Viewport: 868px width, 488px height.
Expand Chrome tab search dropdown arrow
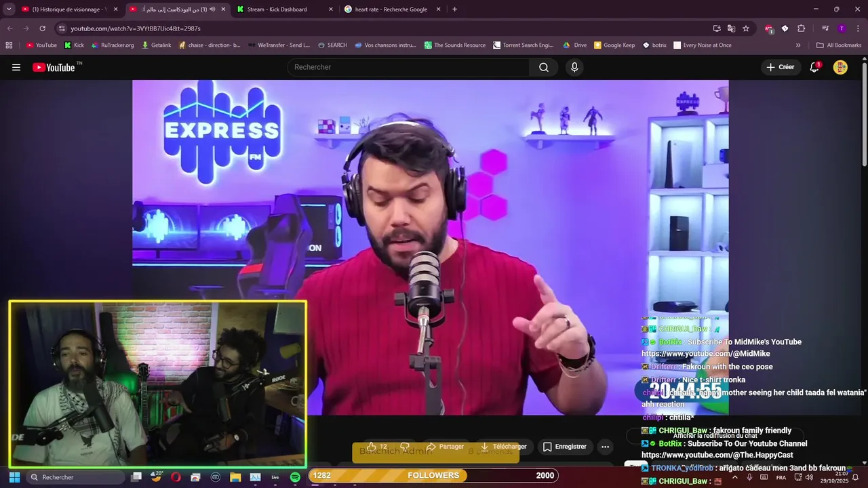coord(9,9)
